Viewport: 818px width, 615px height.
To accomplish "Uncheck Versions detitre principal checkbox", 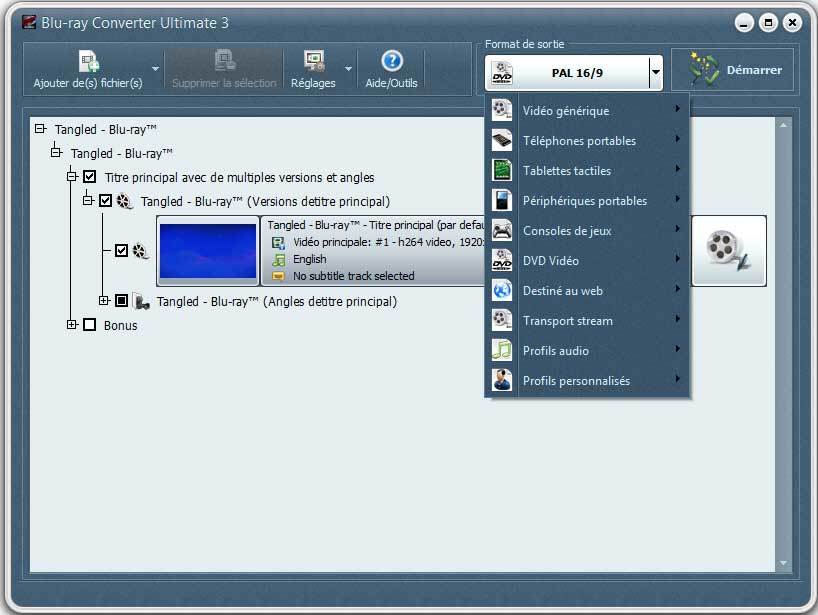I will (105, 201).
